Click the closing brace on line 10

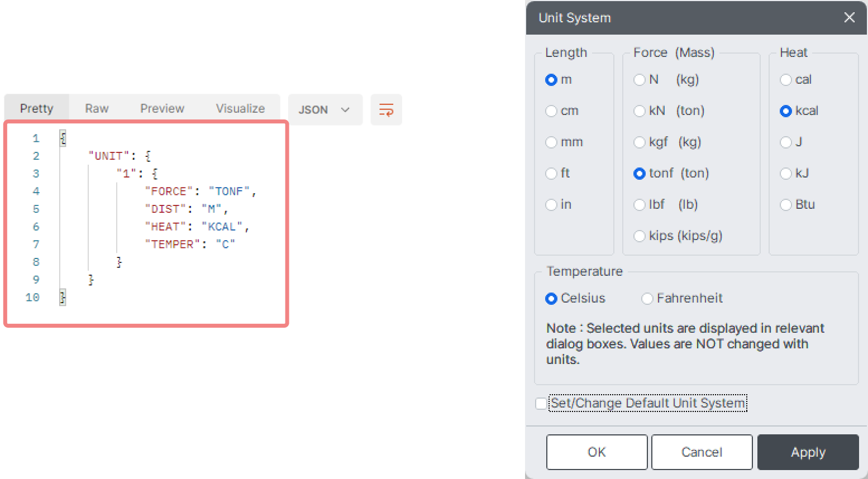pyautogui.click(x=63, y=298)
